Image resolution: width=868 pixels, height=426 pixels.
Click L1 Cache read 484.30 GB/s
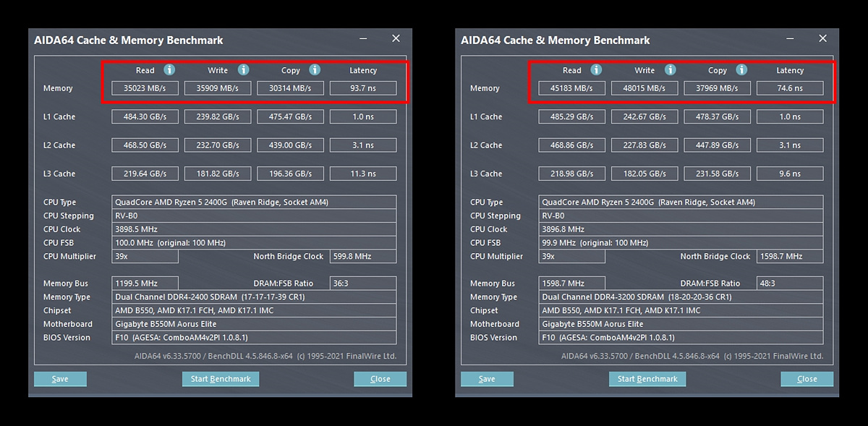(145, 116)
